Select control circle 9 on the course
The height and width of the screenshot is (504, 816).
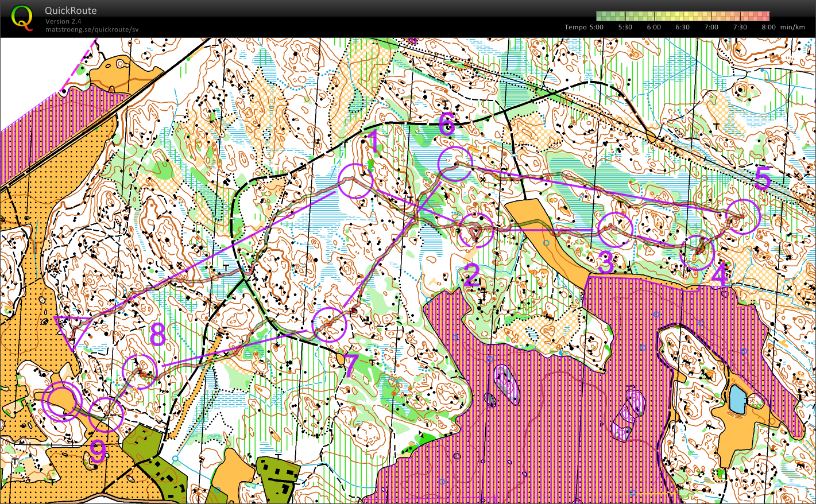click(106, 414)
